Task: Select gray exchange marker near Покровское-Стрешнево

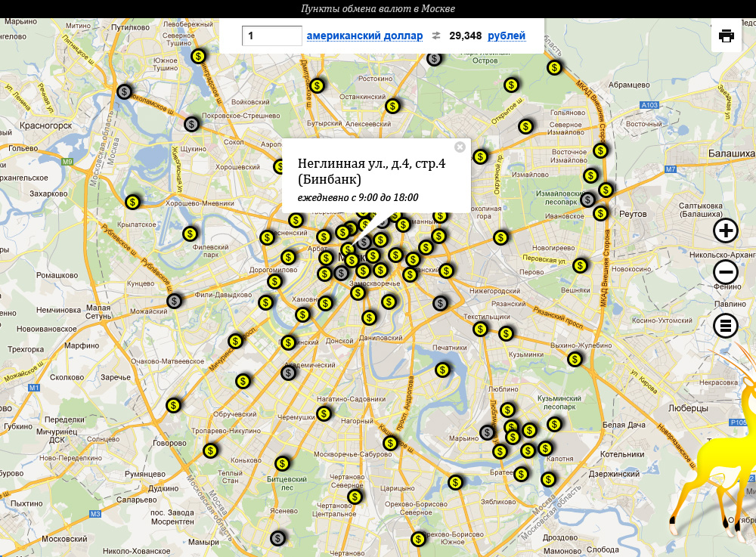Action: (x=192, y=123)
